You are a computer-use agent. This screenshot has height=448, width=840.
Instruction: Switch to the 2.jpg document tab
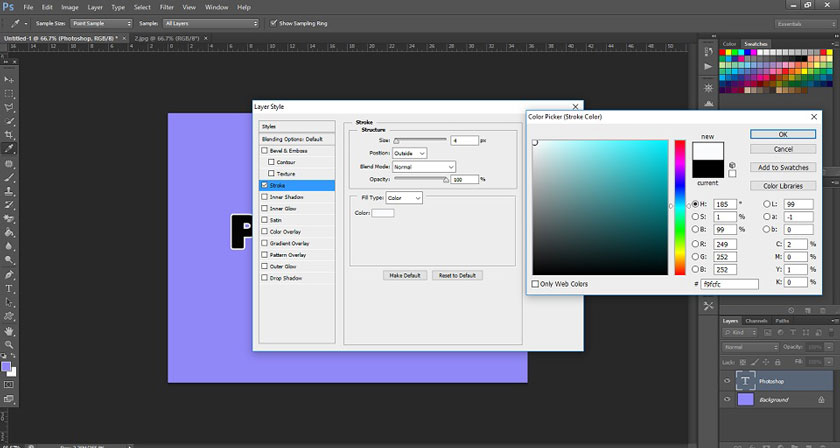click(x=168, y=39)
